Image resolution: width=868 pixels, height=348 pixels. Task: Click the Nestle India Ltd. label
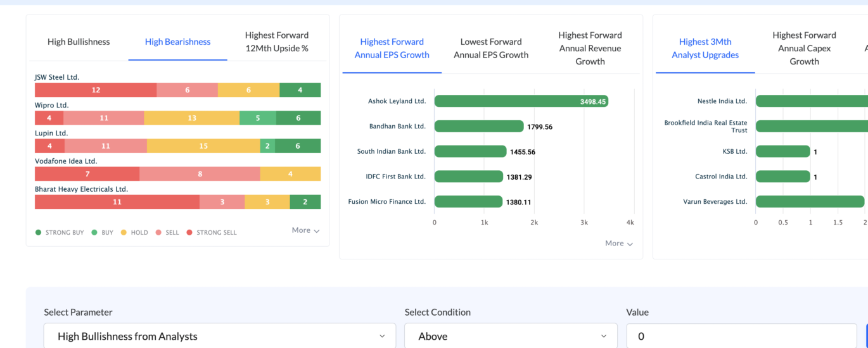[x=722, y=101]
